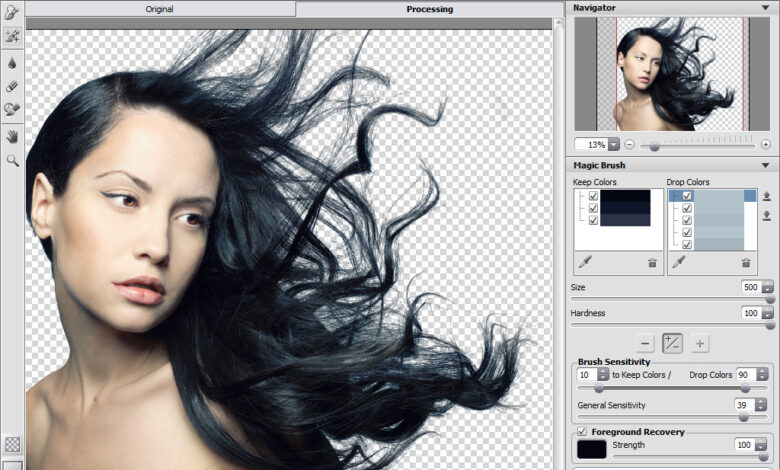
Task: Delete selected Keep Colors entry with trash icon
Action: 652,262
